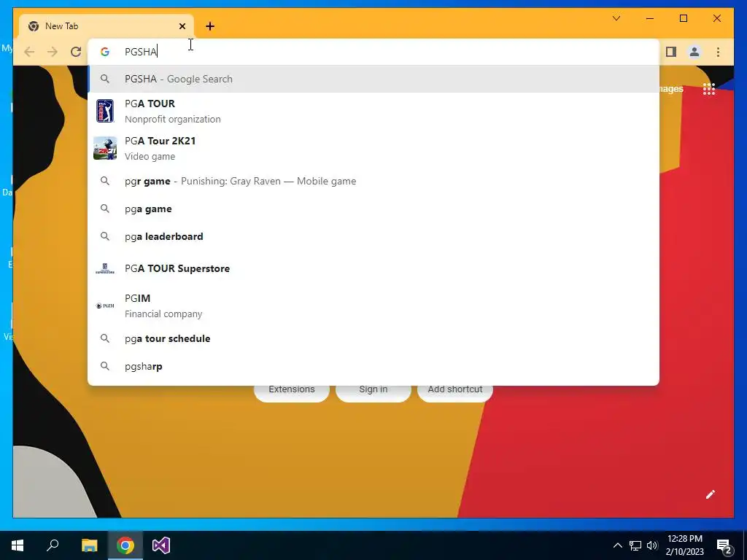This screenshot has height=560, width=747.
Task: Open the side panel icon in the toolbar
Action: [671, 52]
